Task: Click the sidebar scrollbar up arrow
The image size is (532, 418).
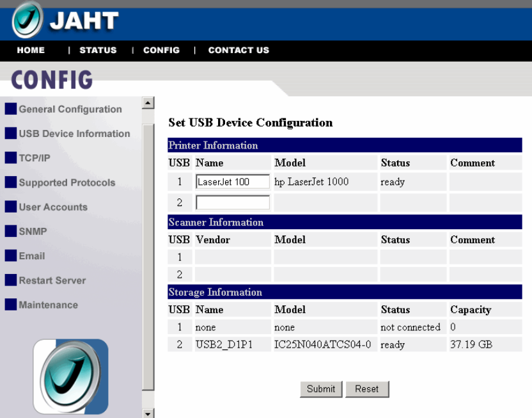Action: [148, 102]
